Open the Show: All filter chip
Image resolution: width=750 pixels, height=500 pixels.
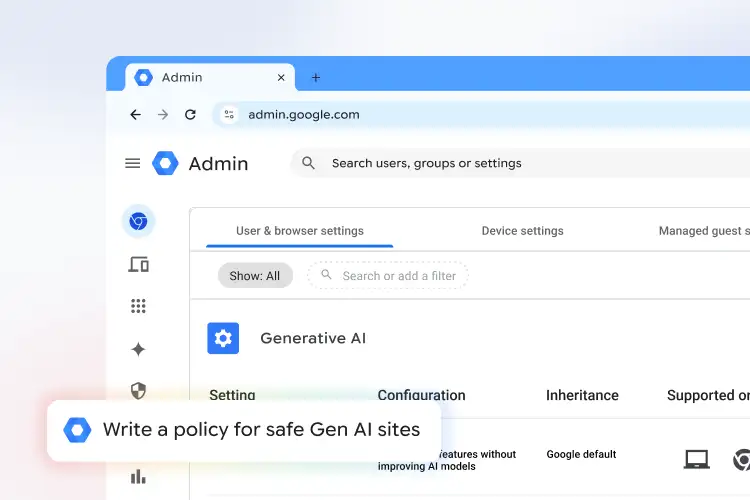(x=255, y=276)
